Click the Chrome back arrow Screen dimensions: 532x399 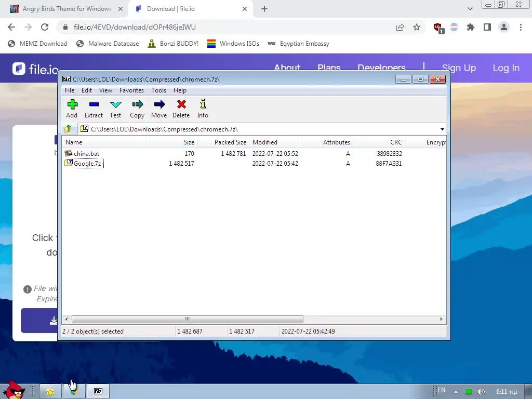[x=11, y=27]
